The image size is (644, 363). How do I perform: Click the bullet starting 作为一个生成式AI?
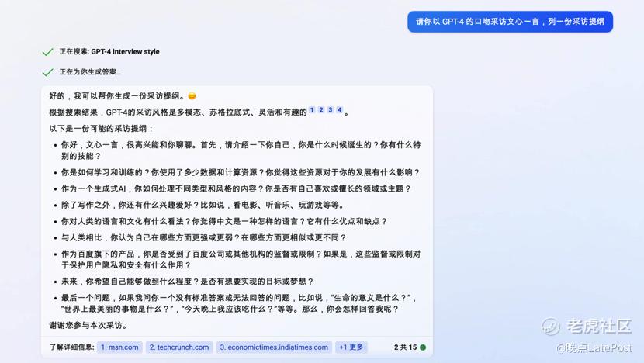(x=236, y=189)
